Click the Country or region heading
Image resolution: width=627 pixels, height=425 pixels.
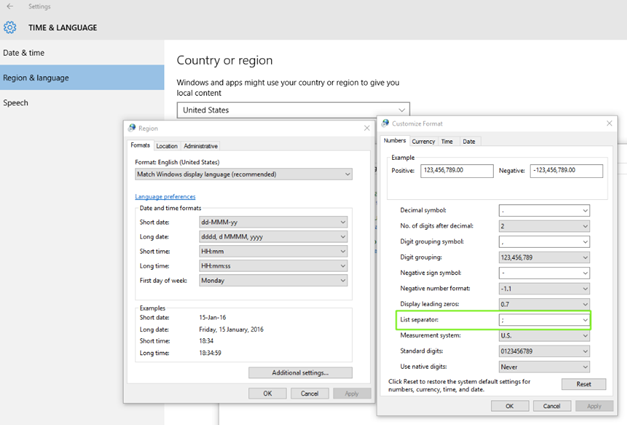coord(225,60)
